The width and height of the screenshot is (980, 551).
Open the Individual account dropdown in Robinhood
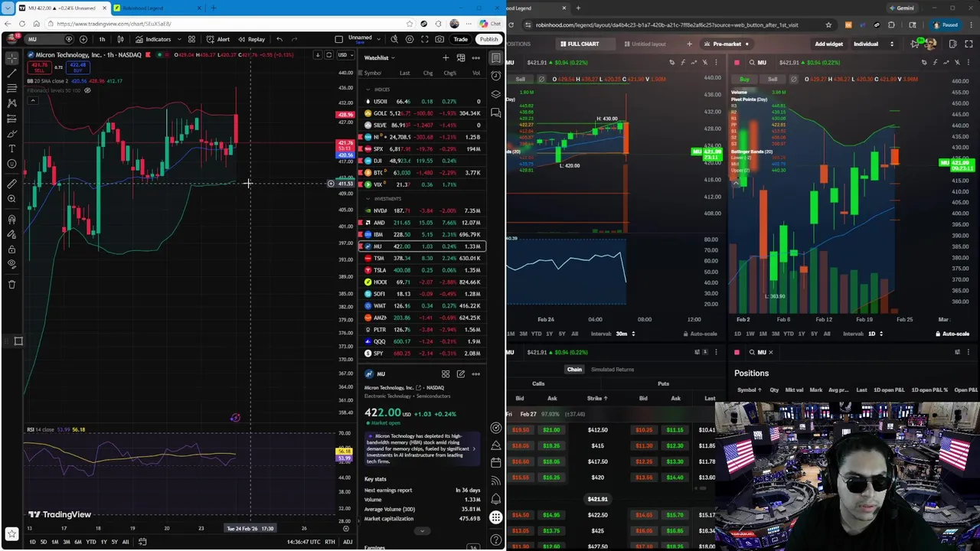point(873,44)
